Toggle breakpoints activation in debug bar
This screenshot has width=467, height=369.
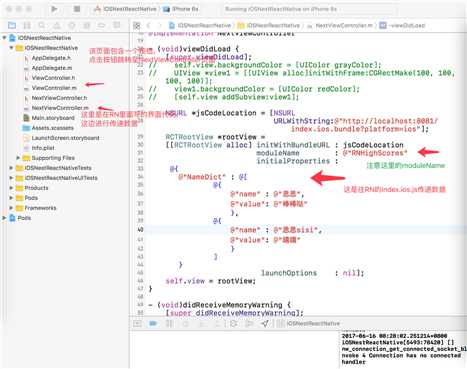(153, 323)
